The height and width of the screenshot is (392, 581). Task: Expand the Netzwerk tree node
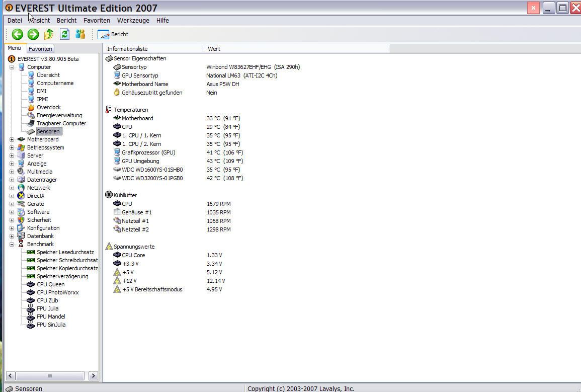(x=12, y=188)
